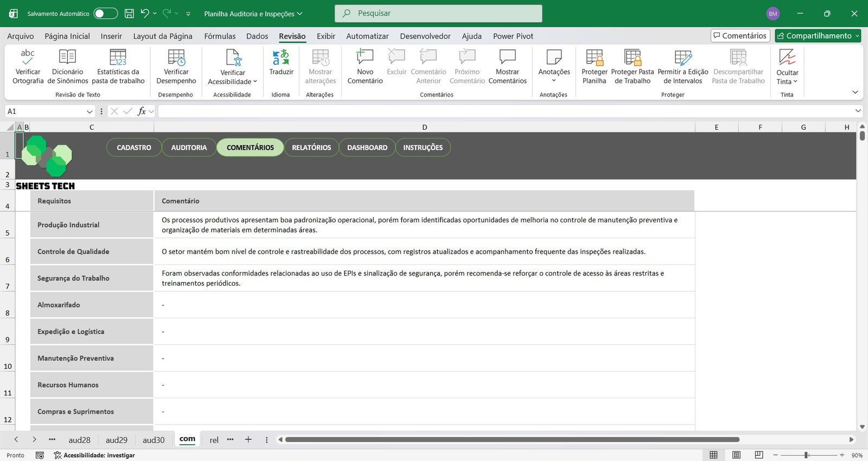Toggle Salvamento Automático switch

pos(105,14)
